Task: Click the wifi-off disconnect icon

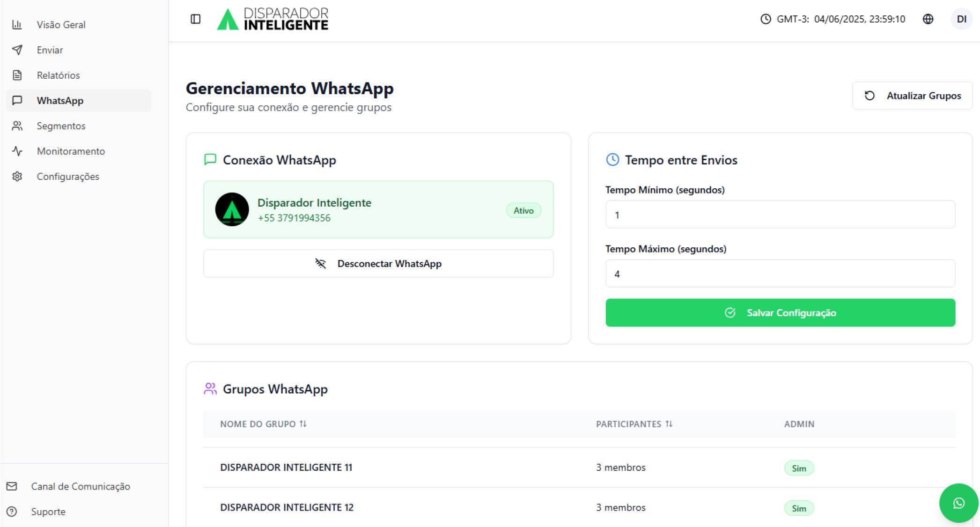Action: [321, 264]
